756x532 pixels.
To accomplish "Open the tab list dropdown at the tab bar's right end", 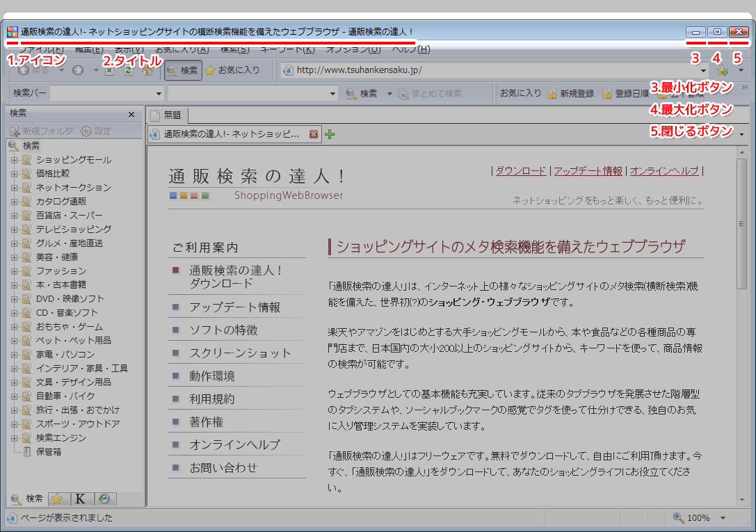I will pyautogui.click(x=741, y=134).
